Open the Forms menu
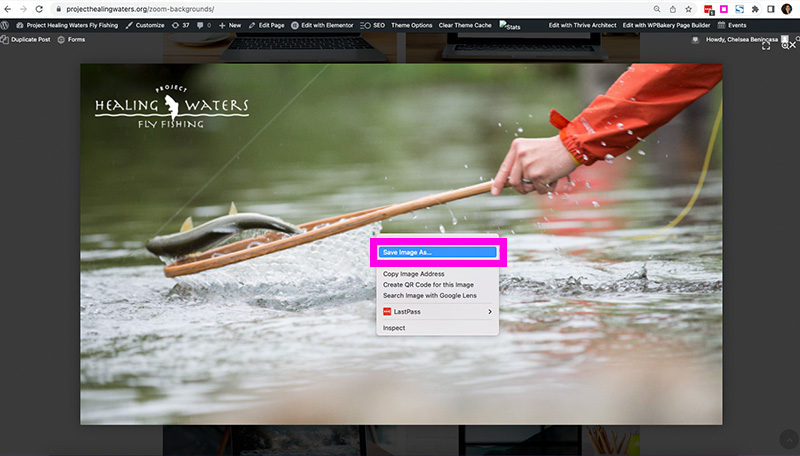The image size is (800, 456). [x=71, y=39]
